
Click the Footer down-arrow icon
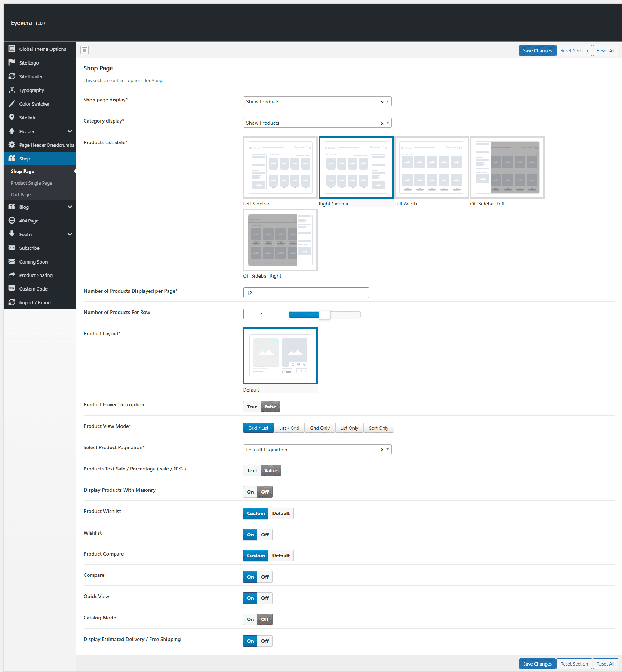[12, 234]
